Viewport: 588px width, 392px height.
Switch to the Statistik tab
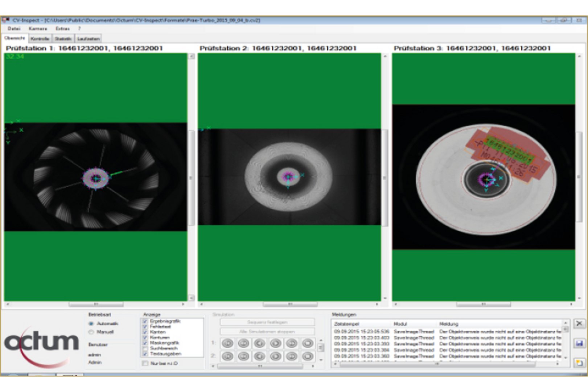pos(63,38)
